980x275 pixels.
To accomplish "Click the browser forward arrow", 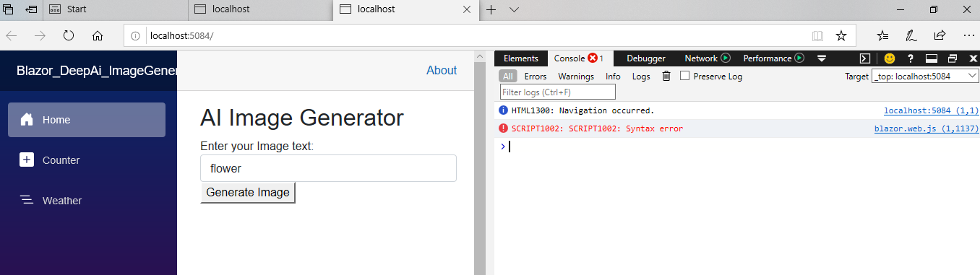I will pyautogui.click(x=40, y=35).
